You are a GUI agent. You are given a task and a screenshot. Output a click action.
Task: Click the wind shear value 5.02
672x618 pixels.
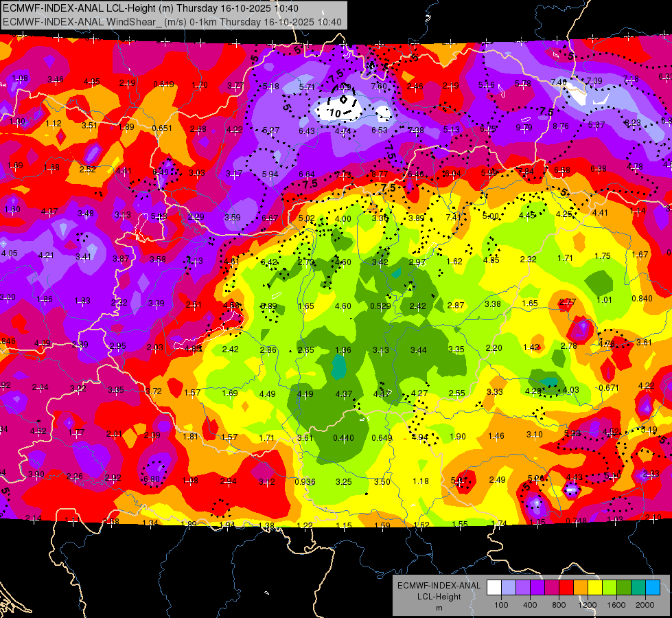pos(306,218)
